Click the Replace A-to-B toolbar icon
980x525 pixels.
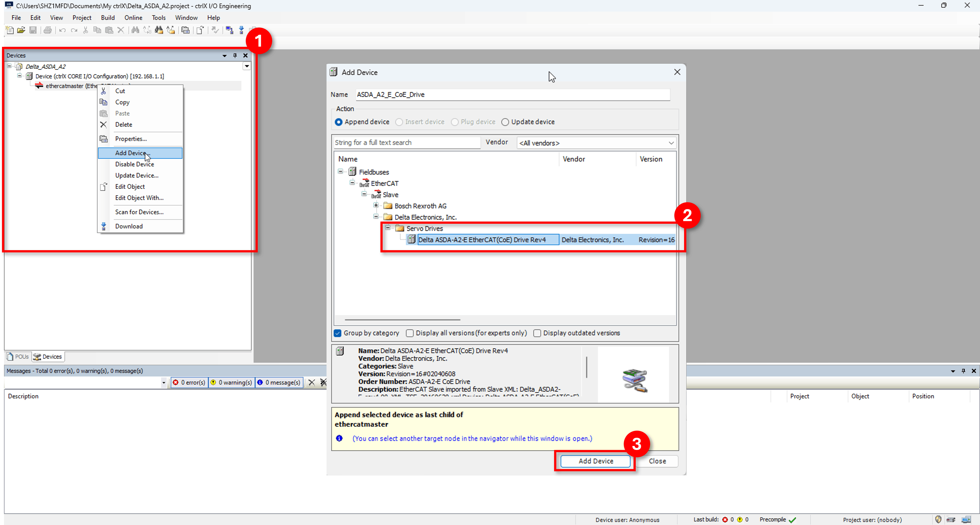(147, 30)
